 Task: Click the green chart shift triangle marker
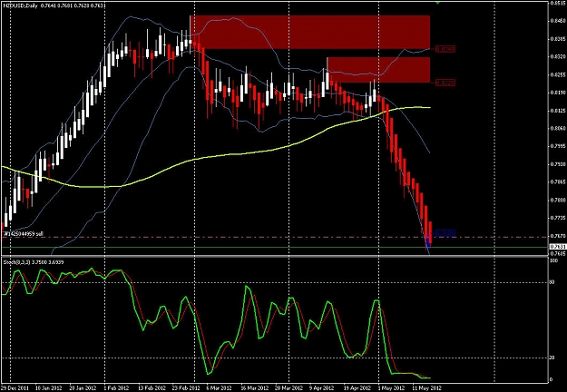438,3
